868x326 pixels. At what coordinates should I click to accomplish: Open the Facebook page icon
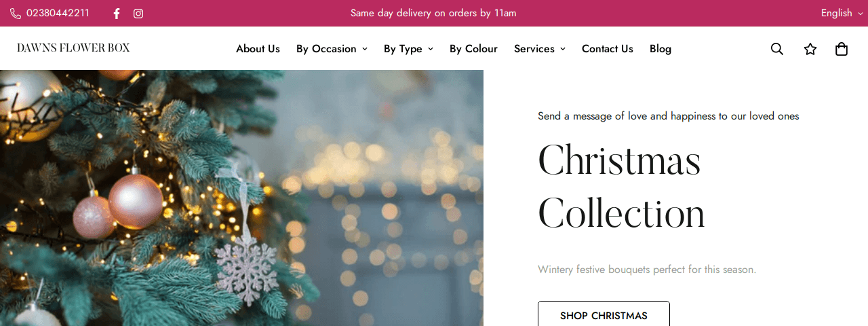pyautogui.click(x=117, y=14)
